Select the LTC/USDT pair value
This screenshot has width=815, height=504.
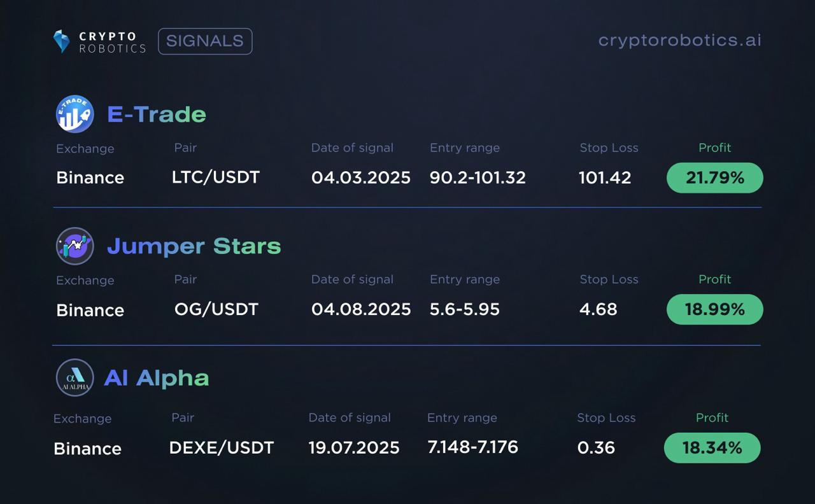[x=216, y=177]
